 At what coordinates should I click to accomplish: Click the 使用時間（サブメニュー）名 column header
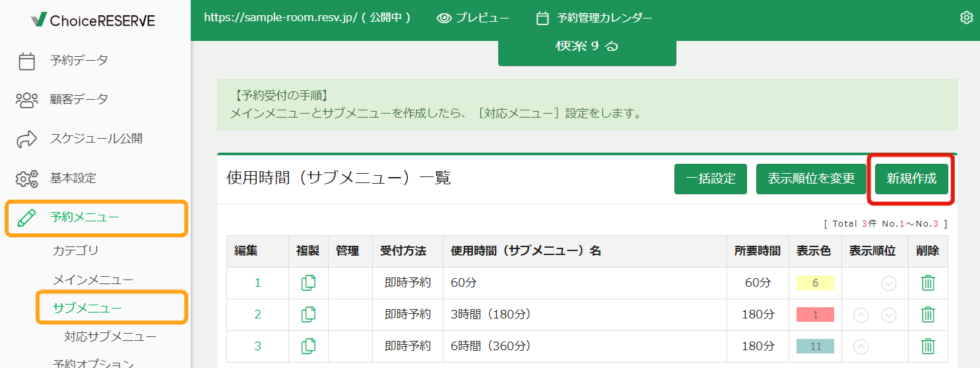(x=585, y=251)
